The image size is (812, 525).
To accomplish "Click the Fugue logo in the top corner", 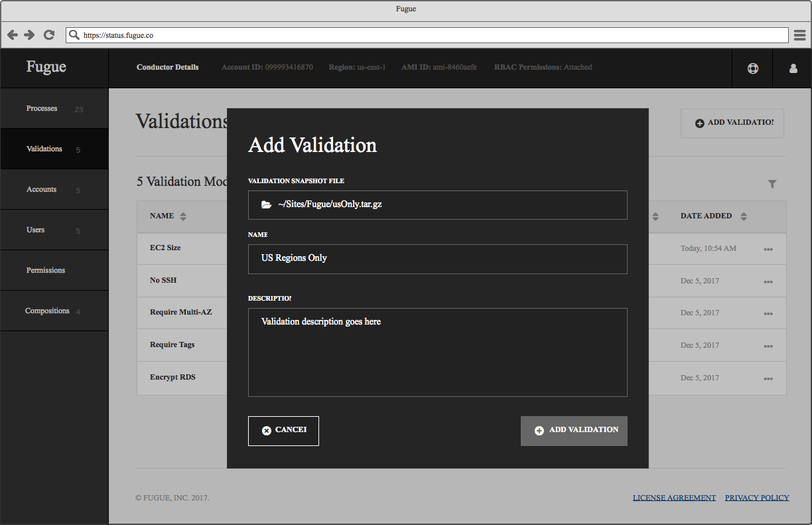I will pyautogui.click(x=45, y=66).
